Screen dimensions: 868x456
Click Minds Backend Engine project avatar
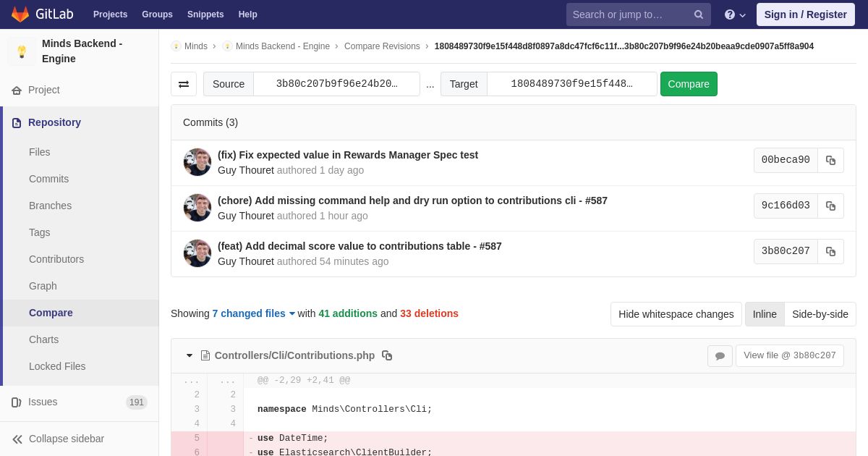pyautogui.click(x=22, y=51)
